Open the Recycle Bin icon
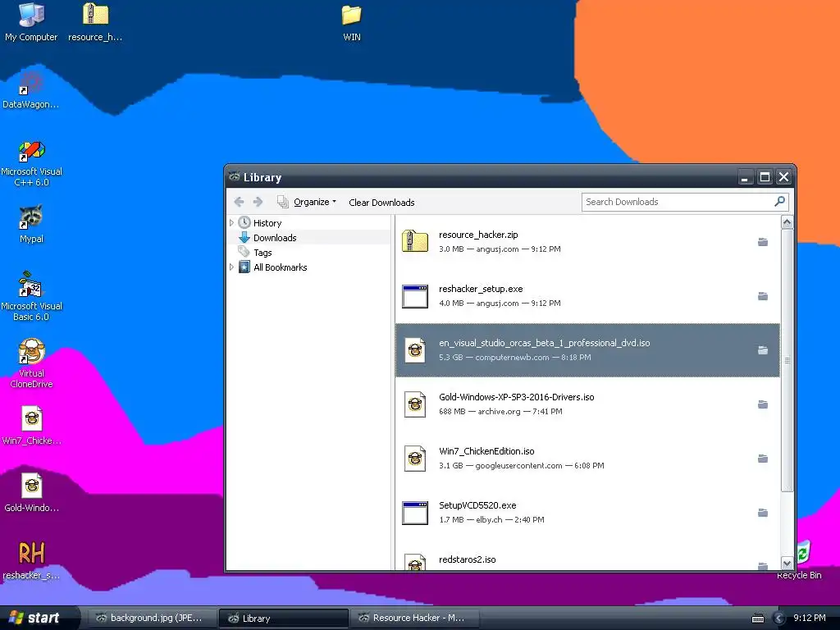 coord(801,559)
